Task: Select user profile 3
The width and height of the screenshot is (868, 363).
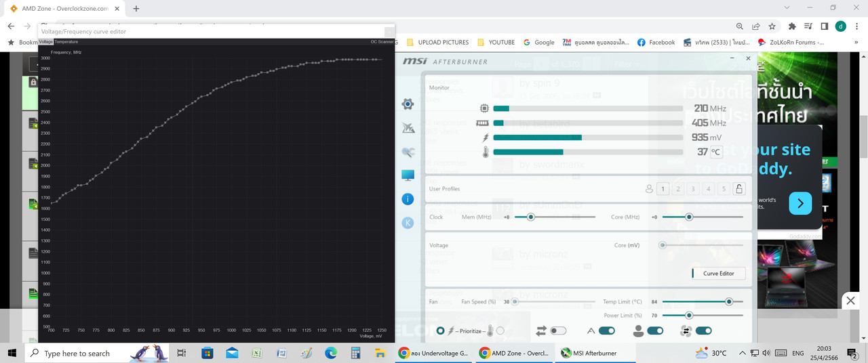Action: pos(693,189)
